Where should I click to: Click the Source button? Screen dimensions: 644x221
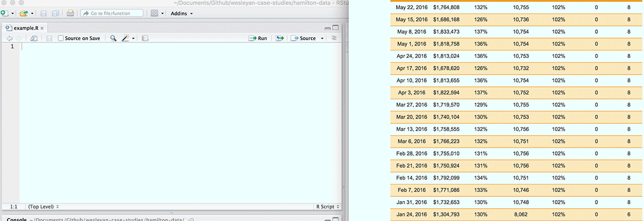303,38
